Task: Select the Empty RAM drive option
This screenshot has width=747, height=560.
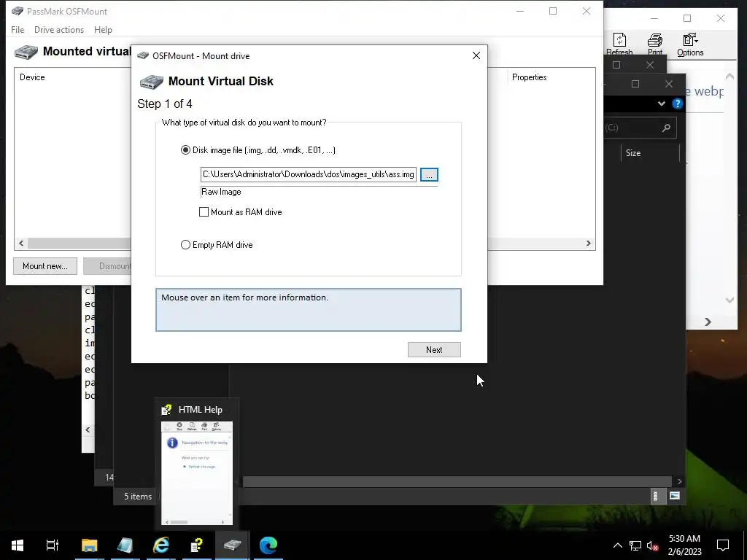Action: tap(185, 245)
